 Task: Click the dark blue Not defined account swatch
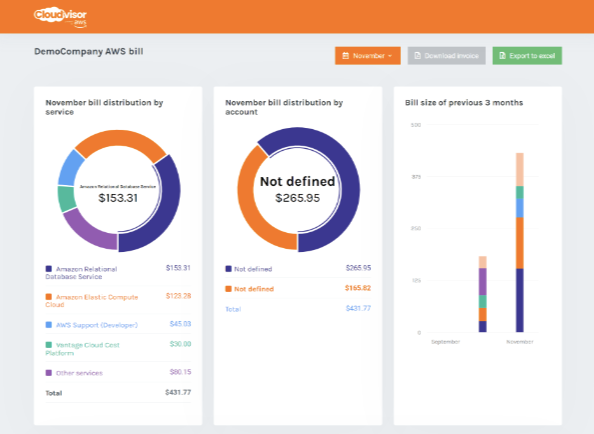click(x=228, y=269)
